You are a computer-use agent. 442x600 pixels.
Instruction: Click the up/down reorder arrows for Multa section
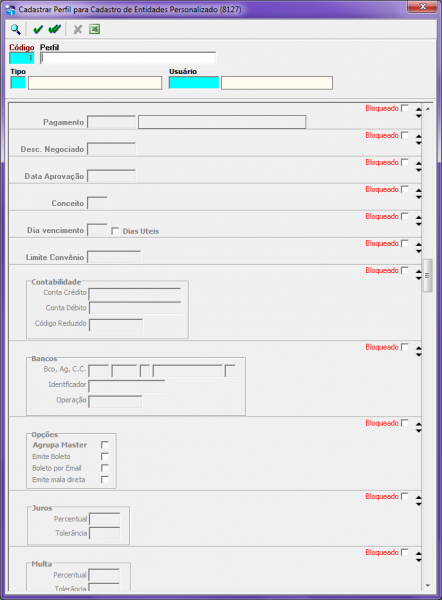[418, 557]
